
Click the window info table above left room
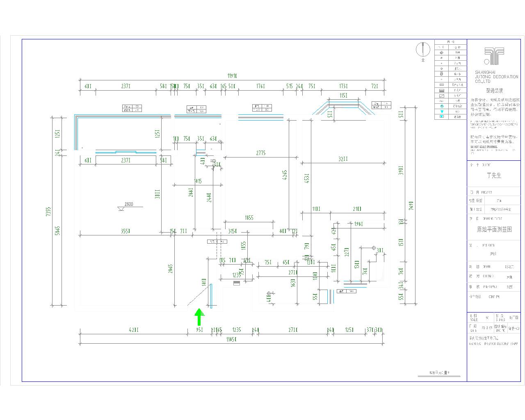[x=132, y=108]
